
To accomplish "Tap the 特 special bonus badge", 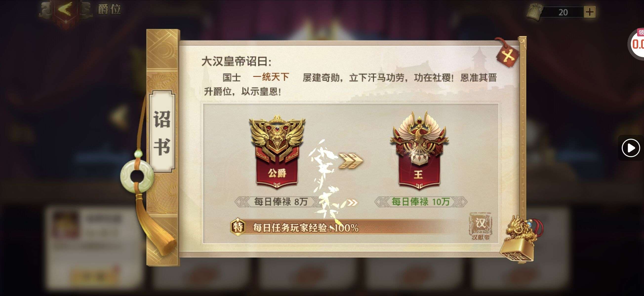I will [x=237, y=227].
